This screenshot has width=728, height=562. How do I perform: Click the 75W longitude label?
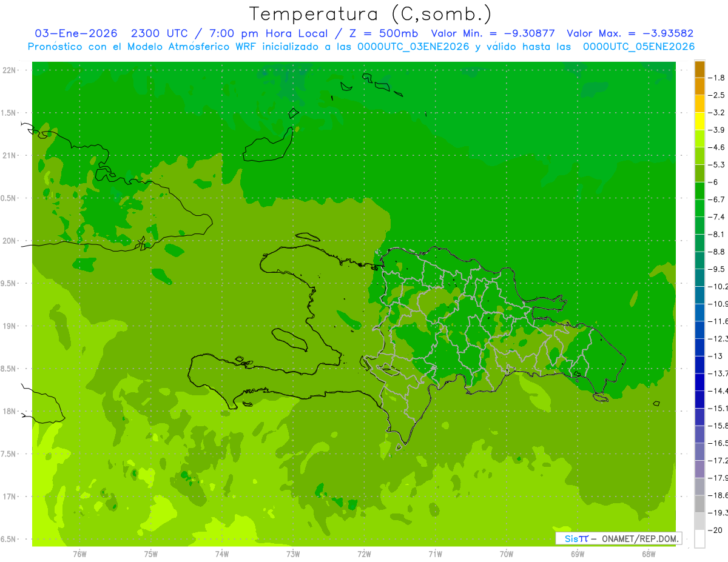point(151,554)
